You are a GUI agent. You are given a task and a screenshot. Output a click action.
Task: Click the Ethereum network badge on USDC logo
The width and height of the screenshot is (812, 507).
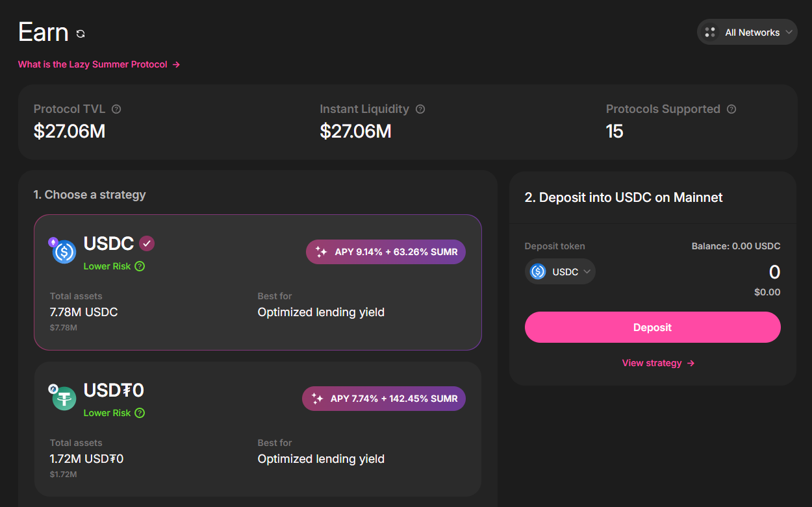click(53, 242)
